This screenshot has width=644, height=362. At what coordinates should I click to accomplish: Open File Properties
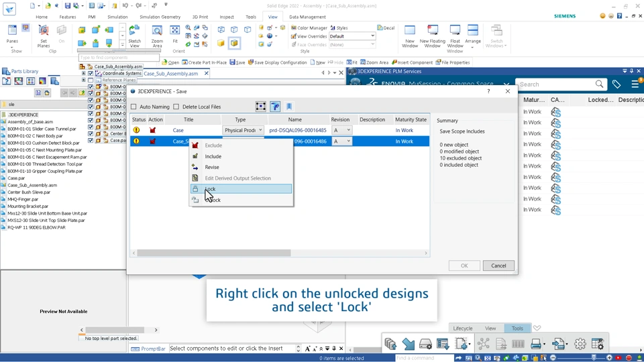pyautogui.click(x=453, y=62)
